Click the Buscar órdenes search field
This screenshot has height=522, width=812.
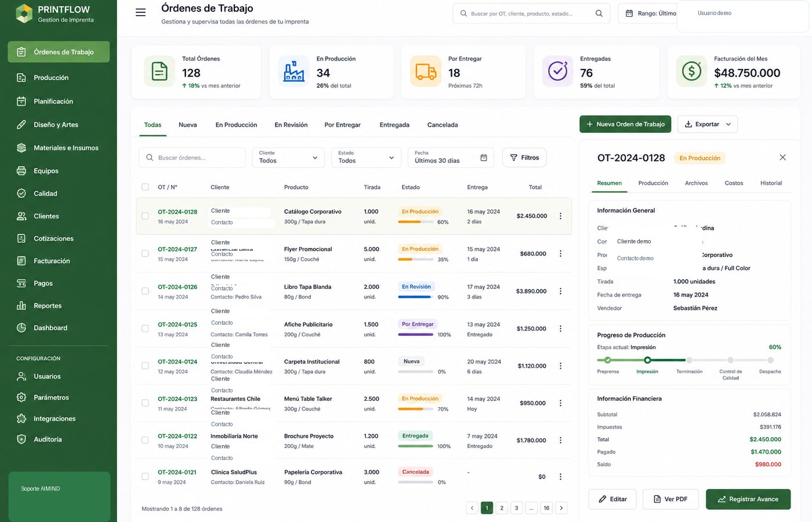[x=192, y=157]
